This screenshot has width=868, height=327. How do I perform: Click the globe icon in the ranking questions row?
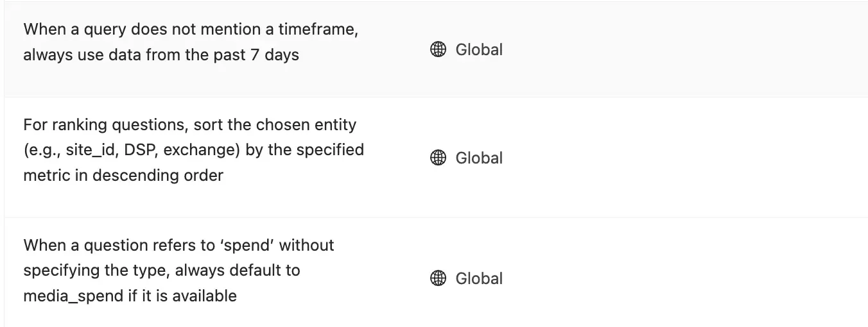click(438, 158)
